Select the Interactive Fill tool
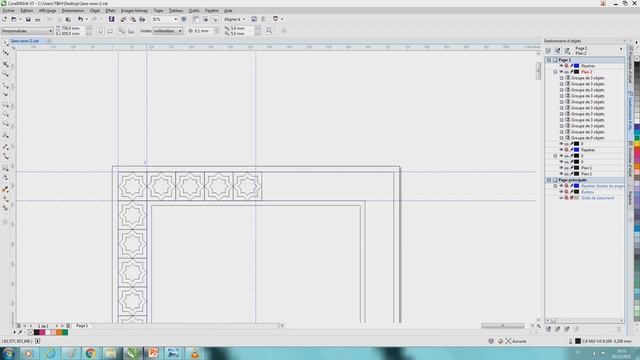 [x=5, y=200]
